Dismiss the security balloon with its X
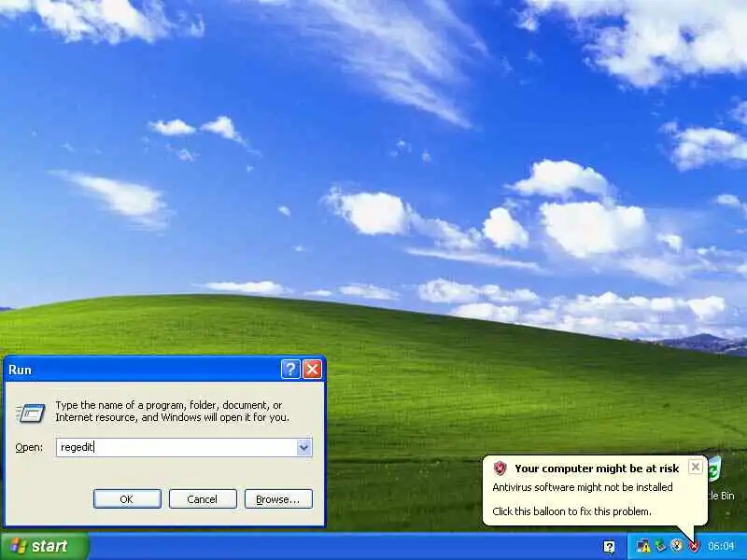Viewport: 747px width, 560px height. (695, 468)
